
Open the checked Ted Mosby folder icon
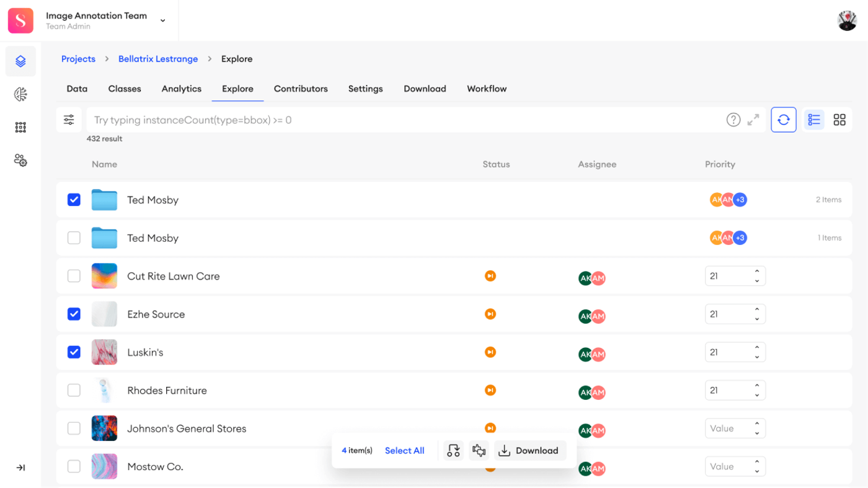click(104, 200)
